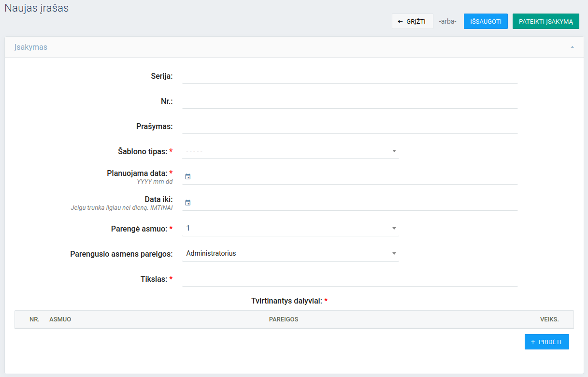Click into the Nr. text field

point(350,101)
